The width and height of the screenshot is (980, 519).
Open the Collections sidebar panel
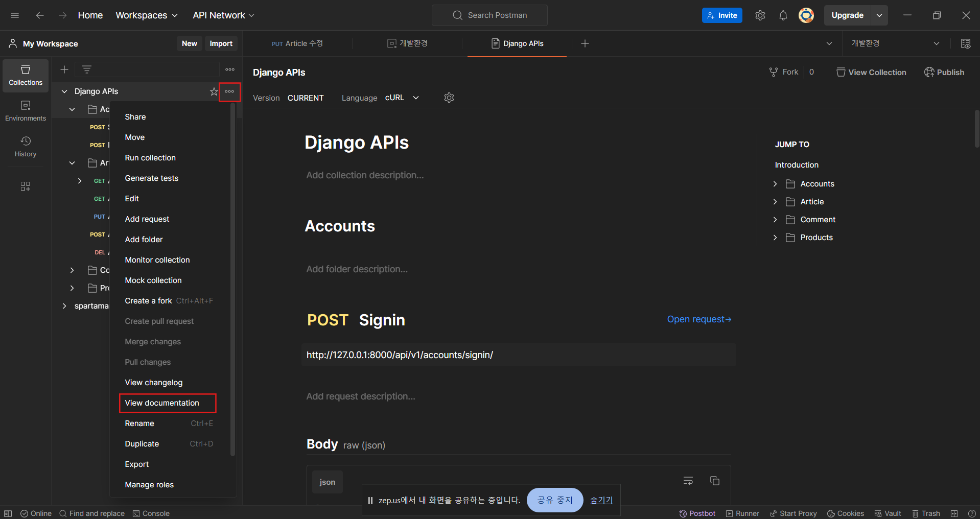26,76
